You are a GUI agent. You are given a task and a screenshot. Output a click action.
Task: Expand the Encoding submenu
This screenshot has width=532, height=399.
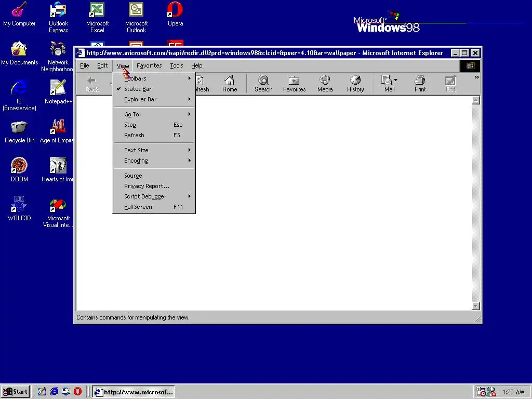click(154, 161)
